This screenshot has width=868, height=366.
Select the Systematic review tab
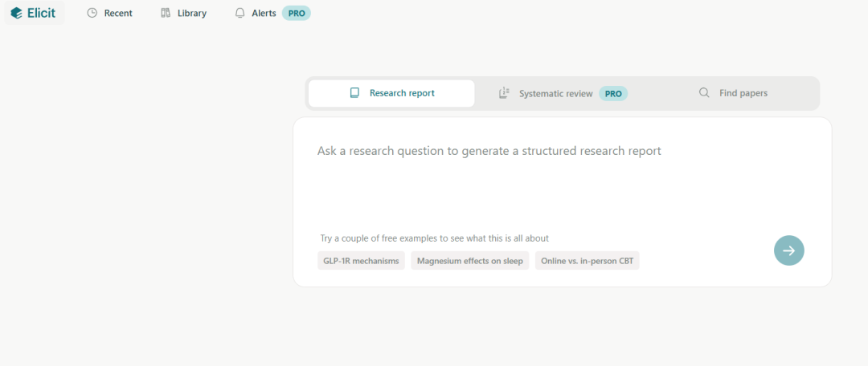pyautogui.click(x=555, y=93)
